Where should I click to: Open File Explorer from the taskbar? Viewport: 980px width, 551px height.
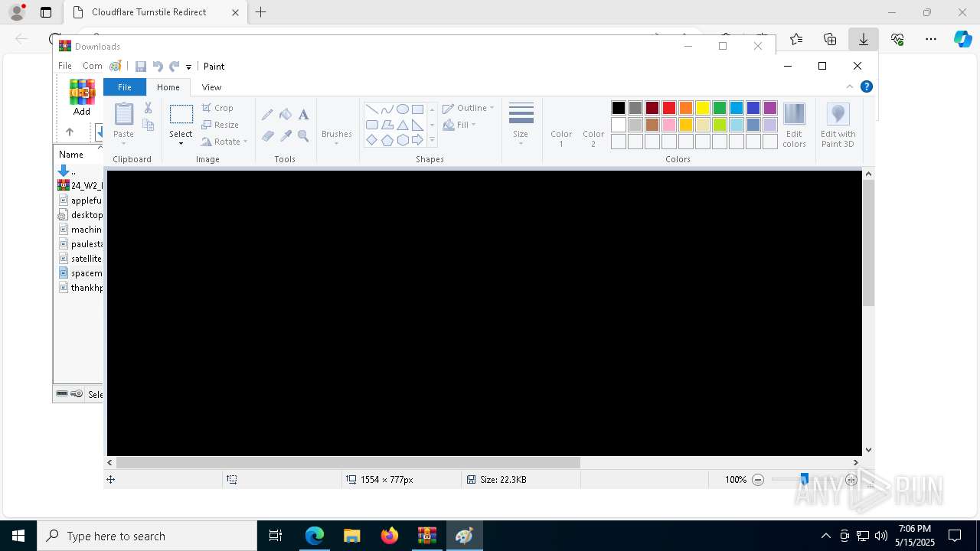pyautogui.click(x=352, y=536)
